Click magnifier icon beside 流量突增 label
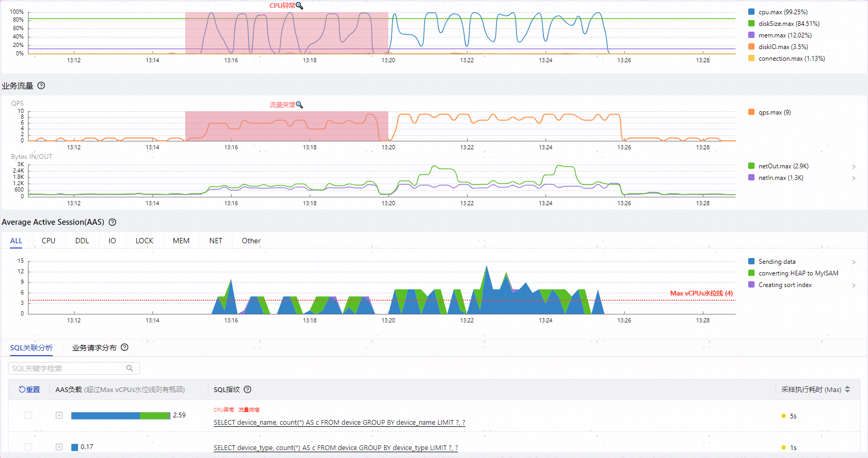 (300, 105)
